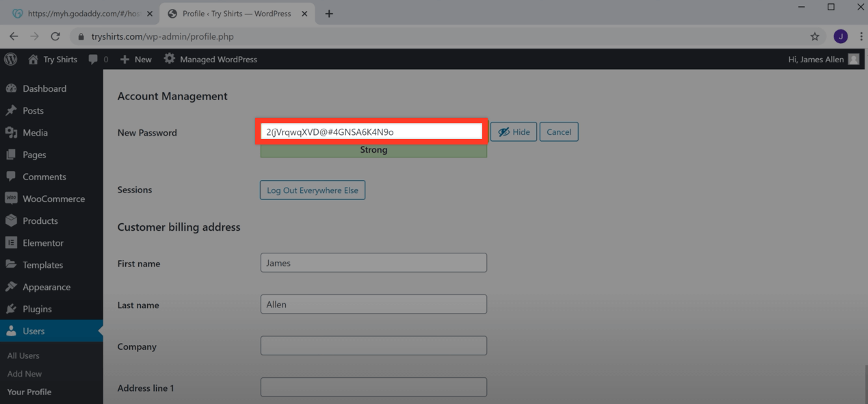The image size is (868, 404).
Task: Hide the password with Hide button
Action: [x=514, y=132]
